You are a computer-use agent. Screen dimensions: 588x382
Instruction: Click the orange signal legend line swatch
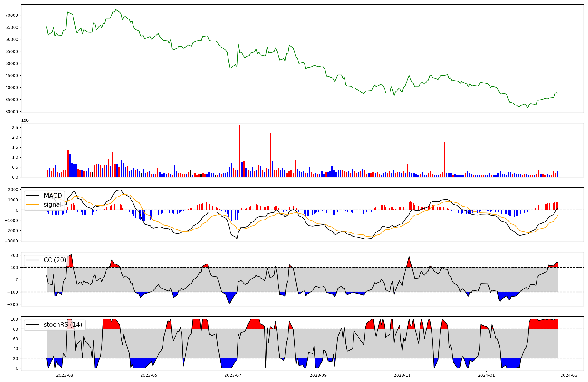coord(33,205)
